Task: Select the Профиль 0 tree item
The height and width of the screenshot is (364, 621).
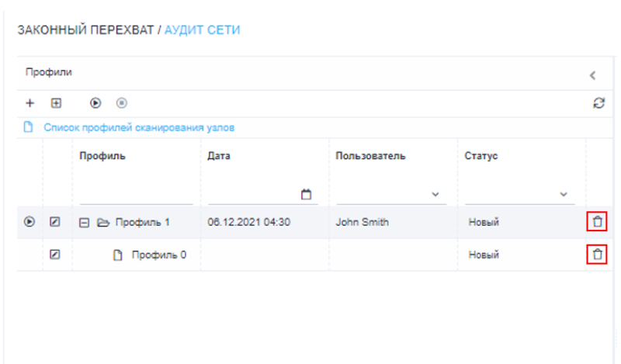Action: pyautogui.click(x=158, y=254)
